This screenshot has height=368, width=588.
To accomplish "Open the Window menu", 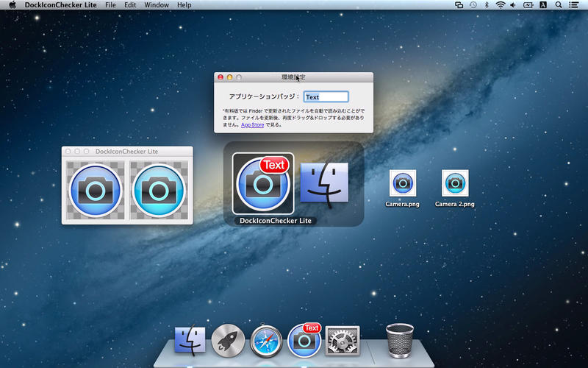I will tap(156, 5).
